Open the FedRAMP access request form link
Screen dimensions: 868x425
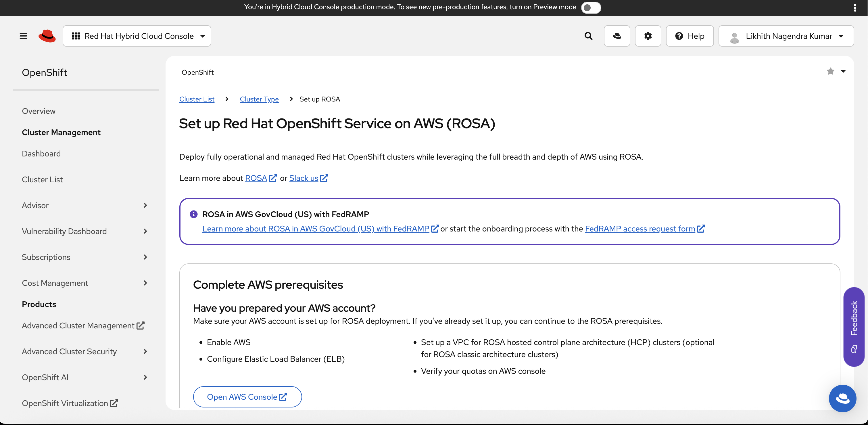(x=640, y=229)
